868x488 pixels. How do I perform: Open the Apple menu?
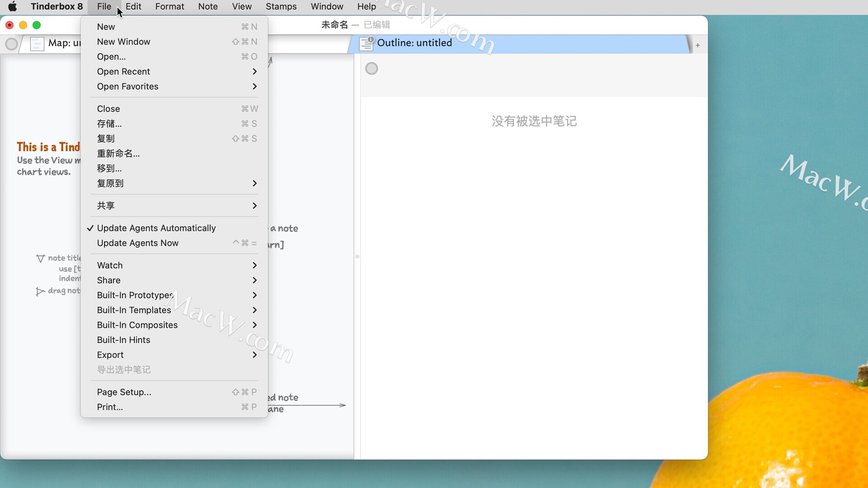[x=13, y=6]
